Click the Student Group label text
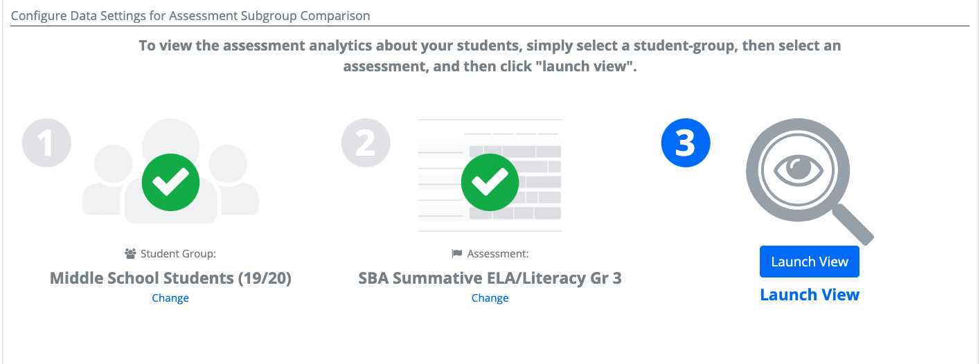This screenshot has width=980, height=364. pyautogui.click(x=178, y=254)
